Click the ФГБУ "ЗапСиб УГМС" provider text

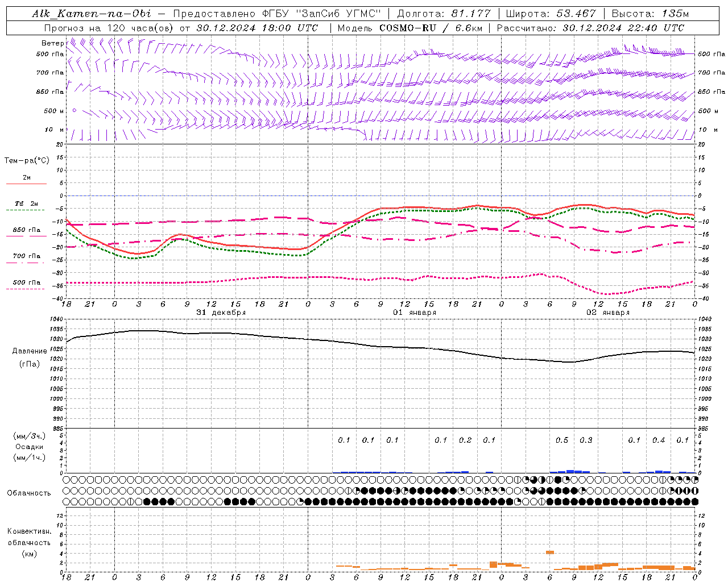(322, 14)
